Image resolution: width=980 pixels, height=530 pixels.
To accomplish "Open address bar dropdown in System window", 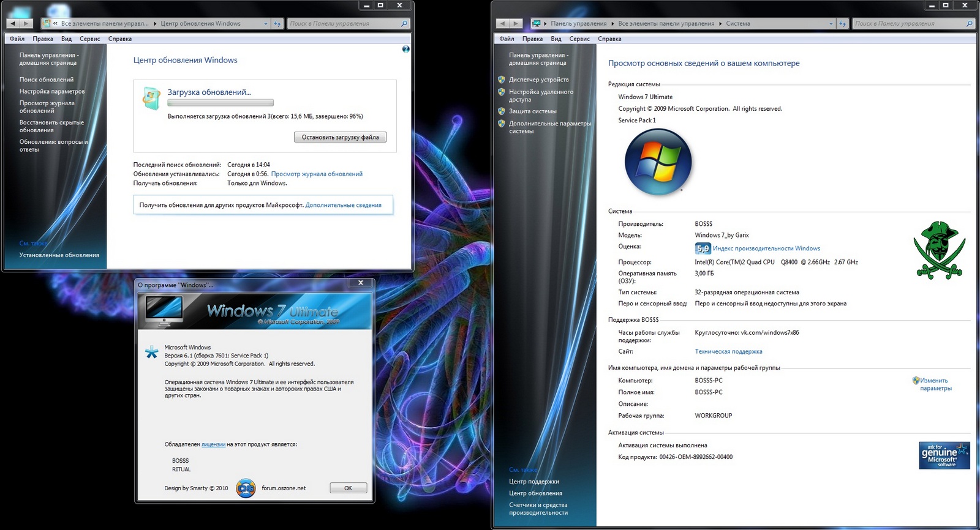I will click(x=831, y=24).
